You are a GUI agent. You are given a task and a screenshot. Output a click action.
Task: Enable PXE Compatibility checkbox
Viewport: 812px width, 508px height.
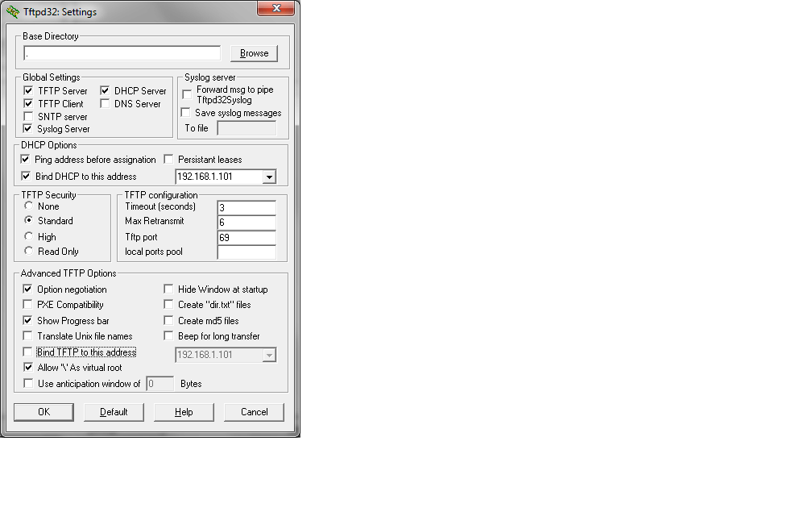pyautogui.click(x=27, y=304)
